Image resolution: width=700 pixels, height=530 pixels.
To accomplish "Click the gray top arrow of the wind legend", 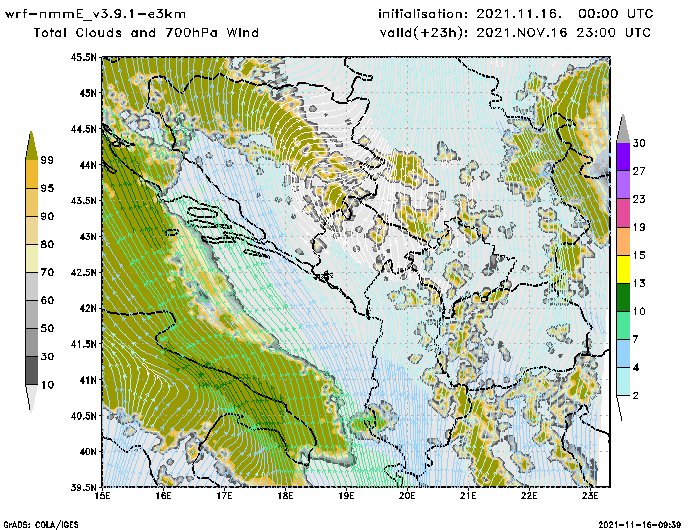I will point(623,130).
